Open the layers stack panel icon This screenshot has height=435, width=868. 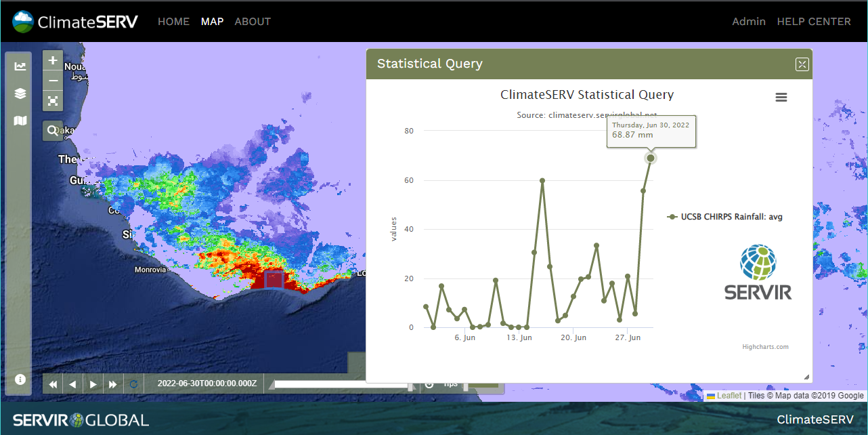pyautogui.click(x=20, y=94)
